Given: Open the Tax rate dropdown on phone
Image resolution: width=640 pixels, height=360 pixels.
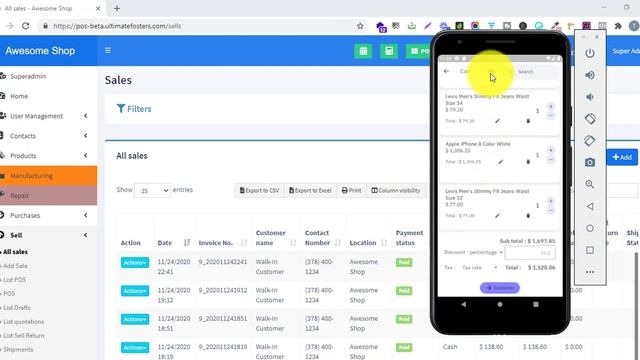Looking at the screenshot, I should pos(480,268).
